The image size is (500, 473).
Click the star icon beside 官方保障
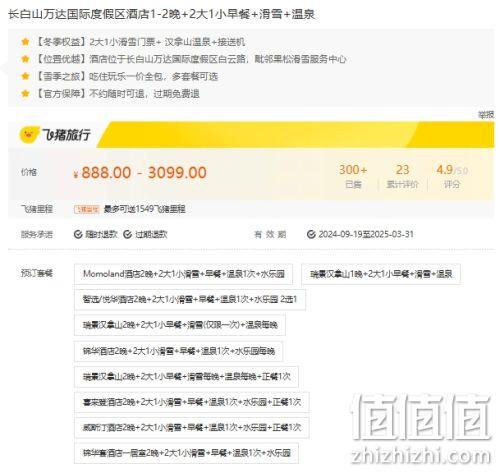(x=25, y=94)
